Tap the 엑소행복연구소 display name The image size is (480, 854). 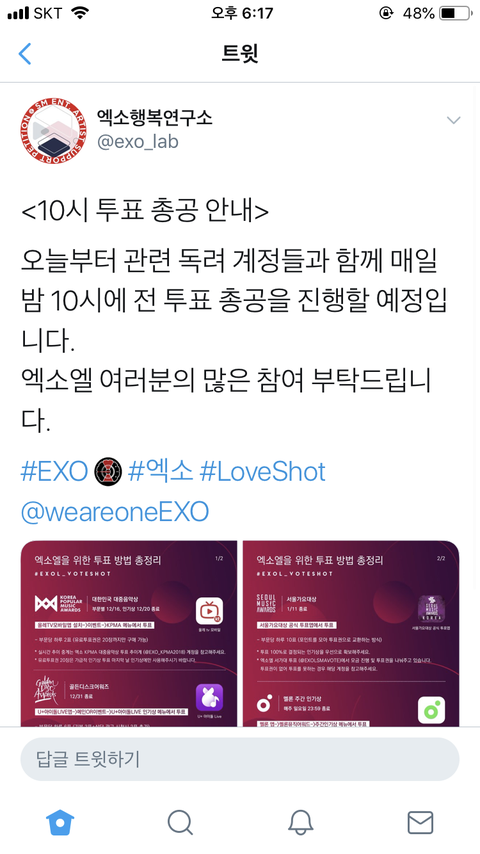click(155, 117)
